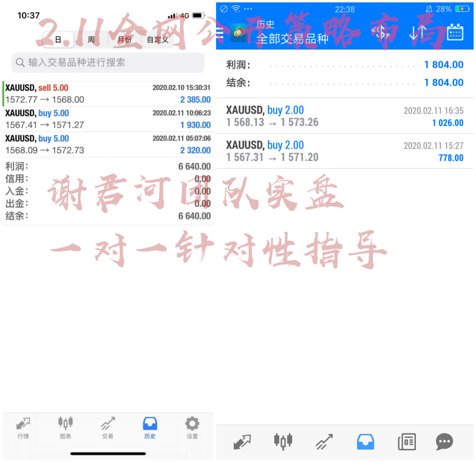Open the Quotes (行情) tab in left app
476x462 pixels.
tap(23, 428)
